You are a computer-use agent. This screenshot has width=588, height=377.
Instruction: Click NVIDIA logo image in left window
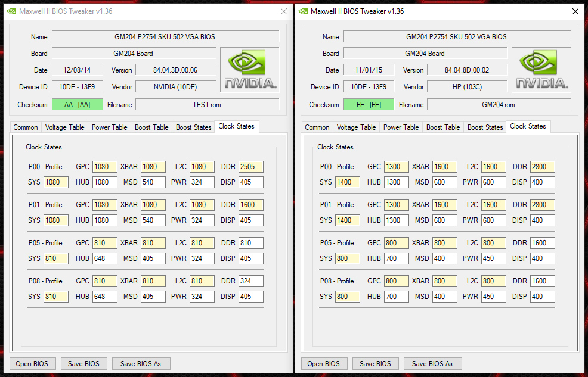click(250, 70)
